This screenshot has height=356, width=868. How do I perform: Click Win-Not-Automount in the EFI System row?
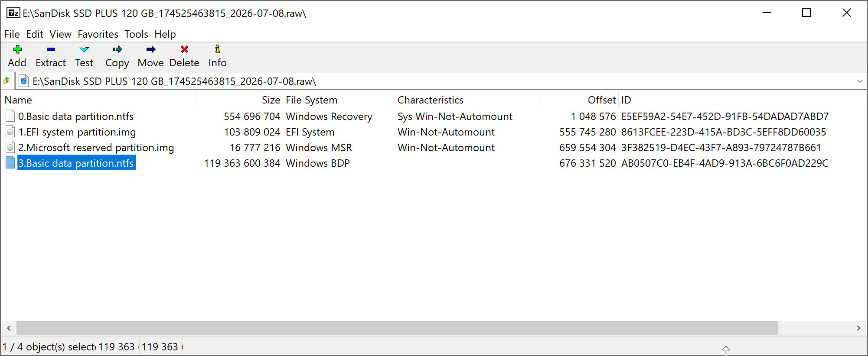(446, 132)
